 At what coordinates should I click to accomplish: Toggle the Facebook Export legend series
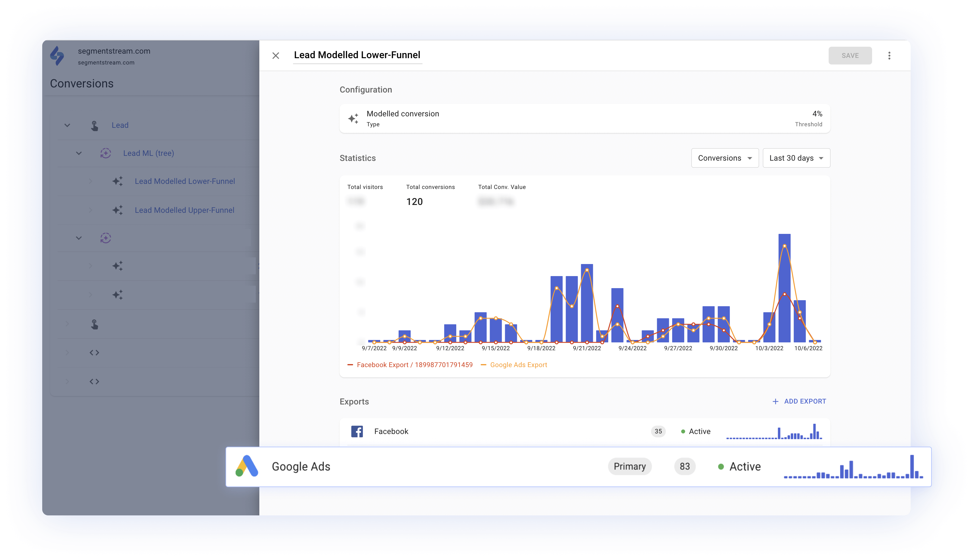(x=410, y=365)
